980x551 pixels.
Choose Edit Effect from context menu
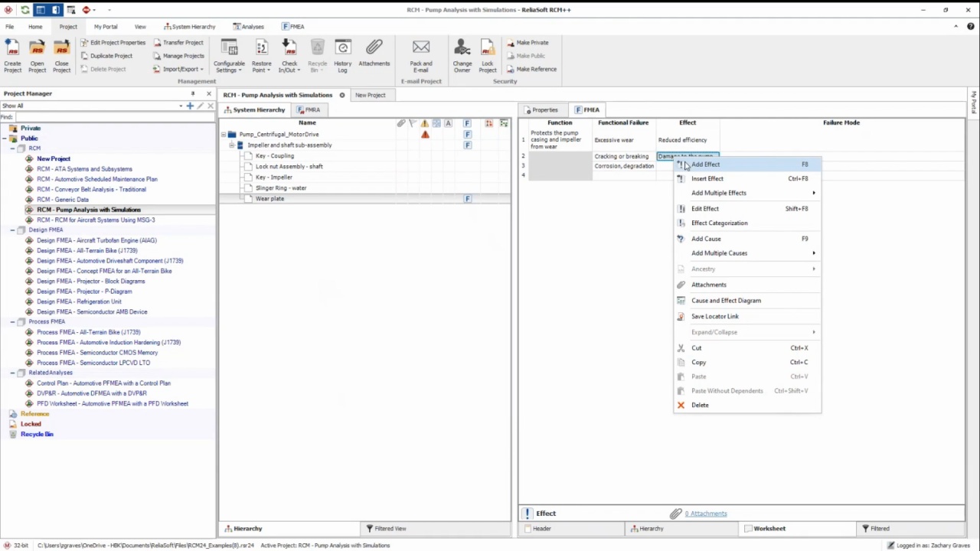746,209
